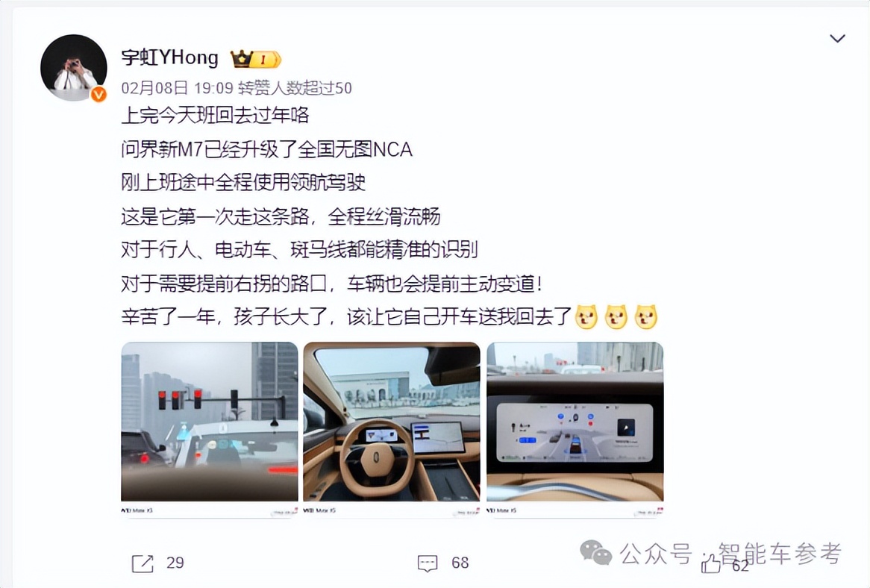Click the last doge emoji
The image size is (870, 588).
click(x=646, y=317)
